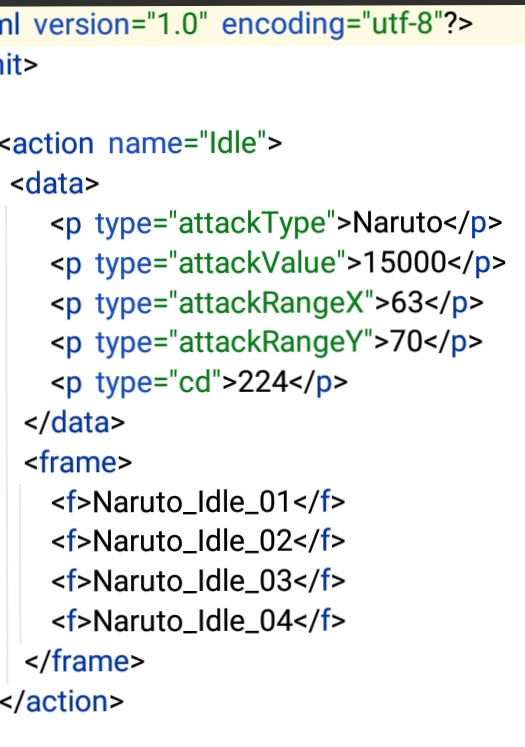Click the attackRangeX value 63
This screenshot has height=747, width=525.
[407, 303]
